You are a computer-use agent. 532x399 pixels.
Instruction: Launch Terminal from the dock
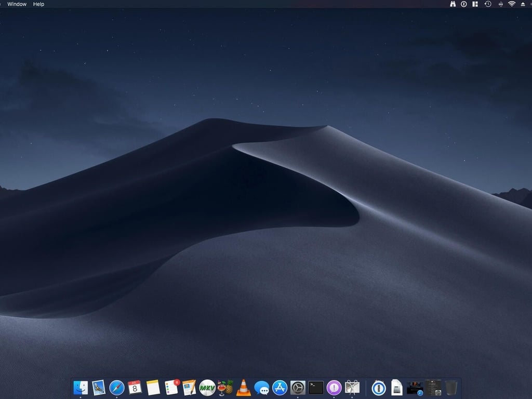[x=316, y=388]
